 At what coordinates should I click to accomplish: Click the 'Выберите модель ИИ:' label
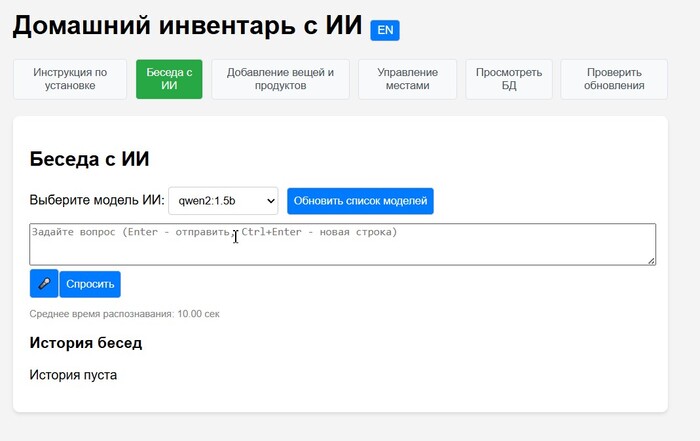96,200
